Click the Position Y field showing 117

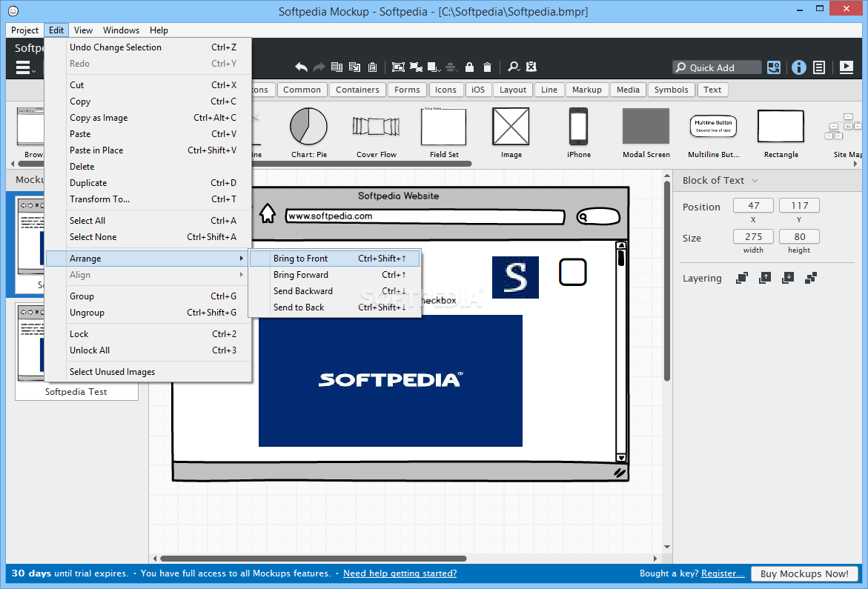tap(799, 205)
